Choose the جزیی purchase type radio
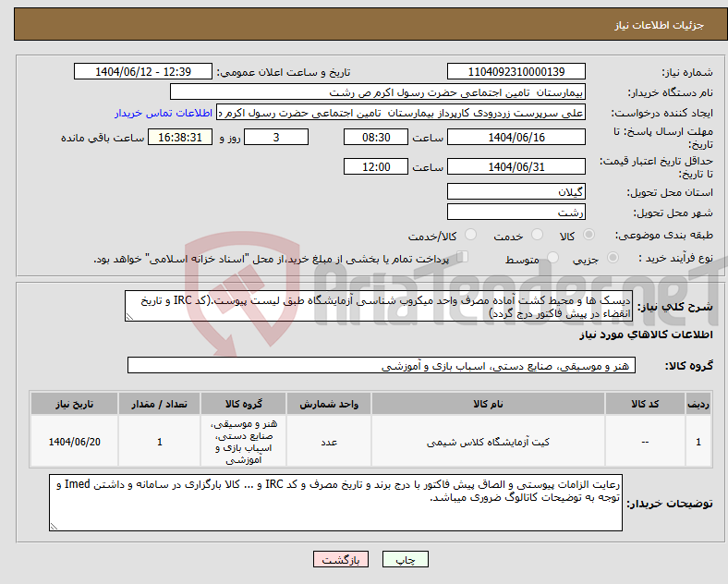Viewport: 728px width, 584px height. point(613,258)
